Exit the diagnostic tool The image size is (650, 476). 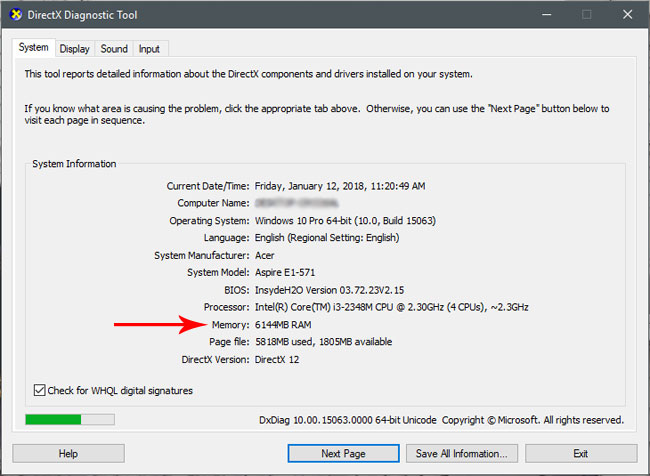[x=581, y=454]
